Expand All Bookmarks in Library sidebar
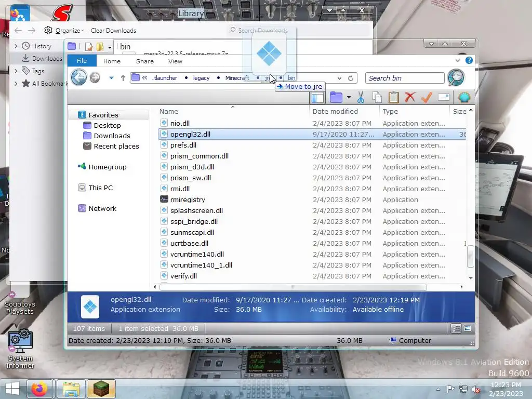Viewport: 532px width, 399px height. click(16, 83)
